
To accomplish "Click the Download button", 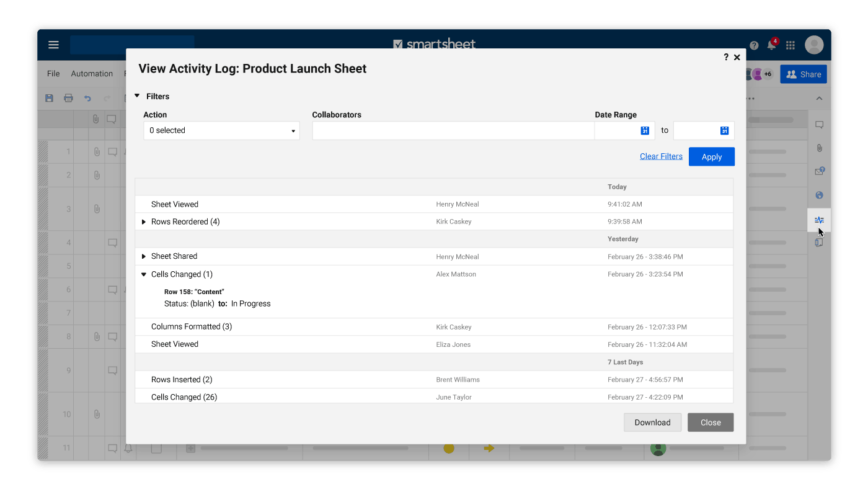I will [652, 423].
